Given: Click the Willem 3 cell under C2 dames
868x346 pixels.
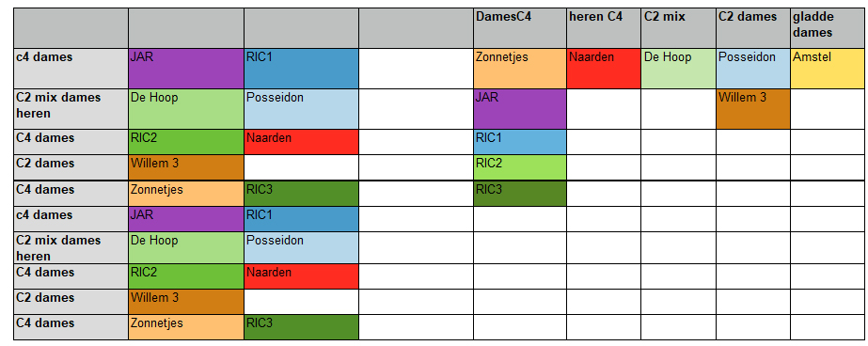Looking at the screenshot, I should point(753,109).
